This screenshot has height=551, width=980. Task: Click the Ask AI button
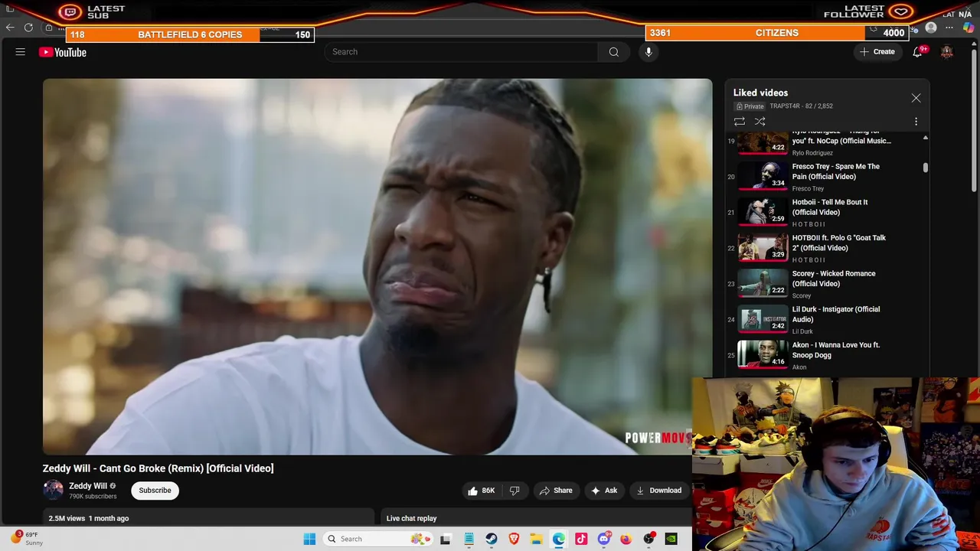coord(604,491)
